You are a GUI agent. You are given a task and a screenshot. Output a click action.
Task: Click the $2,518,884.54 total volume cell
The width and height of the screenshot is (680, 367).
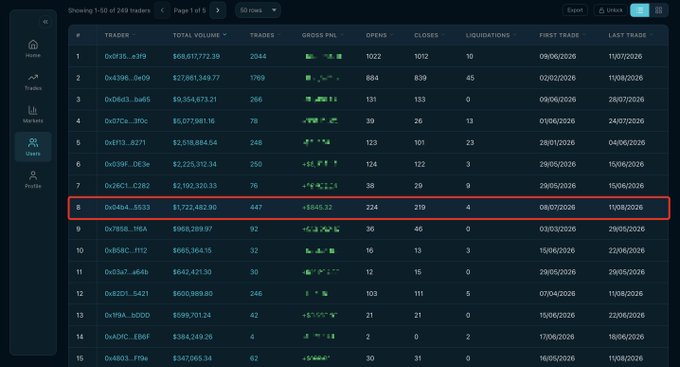tap(195, 143)
